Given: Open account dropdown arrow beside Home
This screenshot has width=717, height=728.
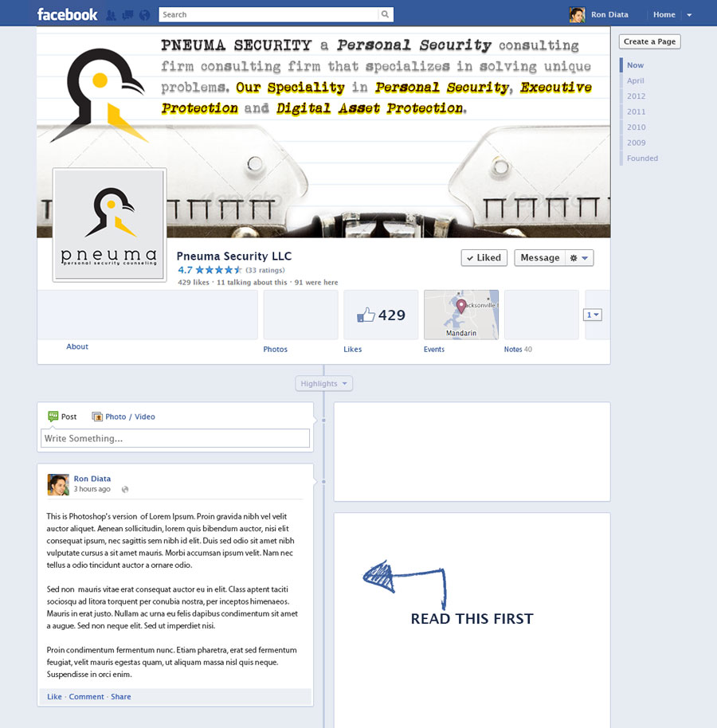Looking at the screenshot, I should 689,15.
